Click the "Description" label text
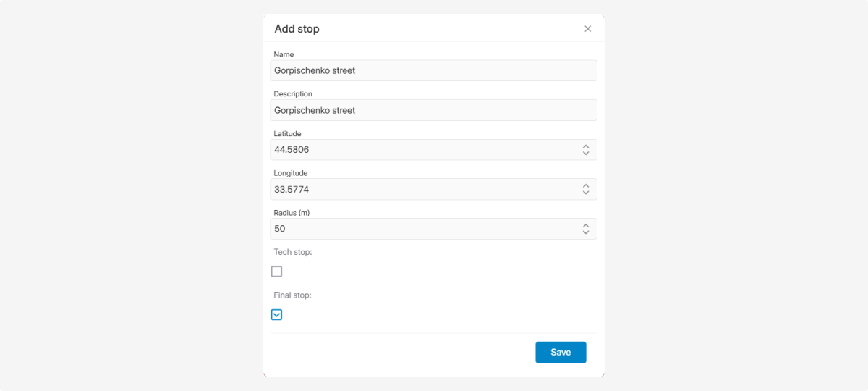Viewport: 868px width, 391px height. coord(293,94)
